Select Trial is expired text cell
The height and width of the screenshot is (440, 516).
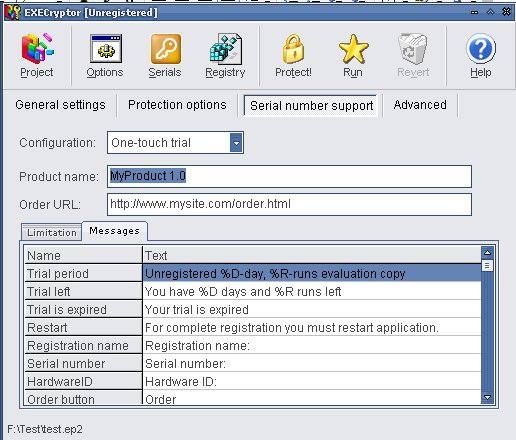pos(312,310)
